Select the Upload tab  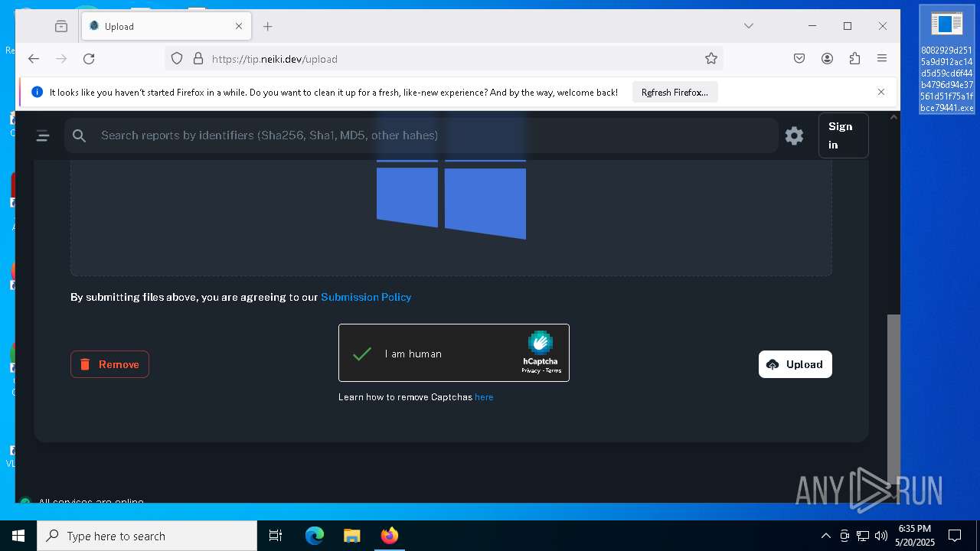pos(166,26)
